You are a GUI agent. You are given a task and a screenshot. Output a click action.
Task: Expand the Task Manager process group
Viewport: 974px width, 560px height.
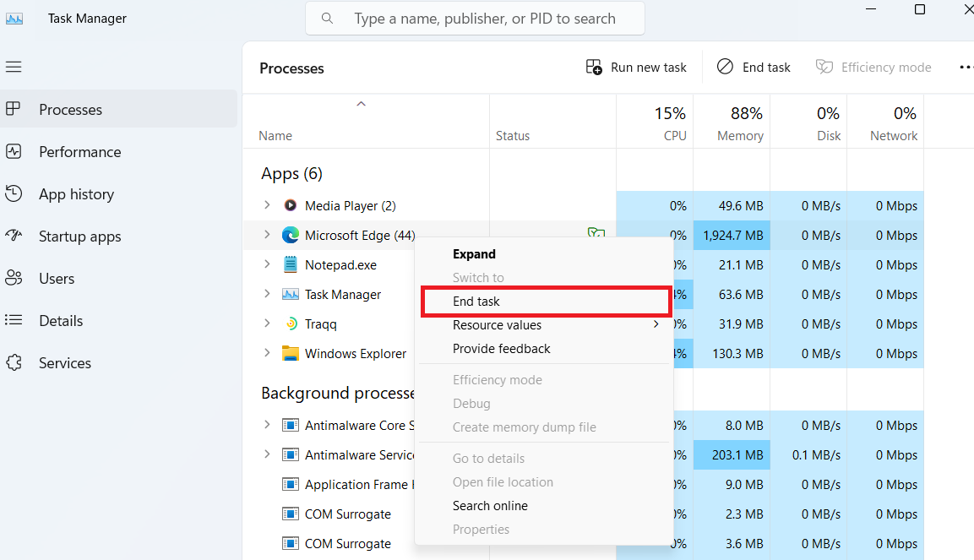tap(267, 294)
